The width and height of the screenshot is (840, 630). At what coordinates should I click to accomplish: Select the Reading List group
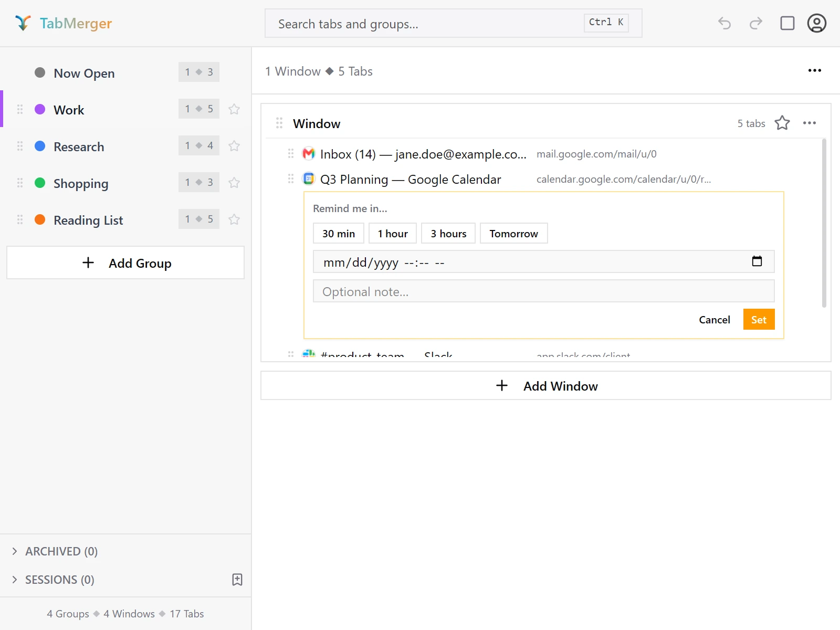point(125,219)
